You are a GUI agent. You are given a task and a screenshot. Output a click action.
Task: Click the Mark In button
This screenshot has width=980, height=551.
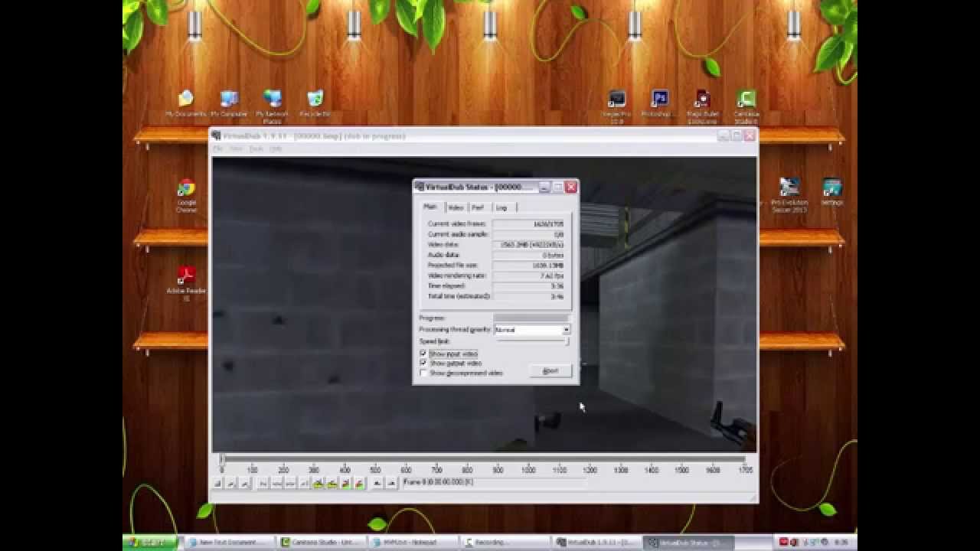[377, 484]
